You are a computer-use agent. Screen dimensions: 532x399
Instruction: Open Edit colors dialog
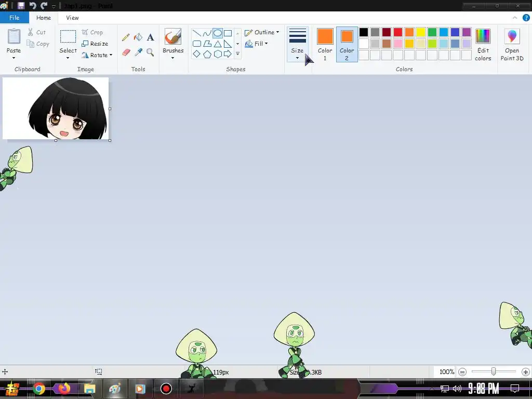[x=483, y=45]
